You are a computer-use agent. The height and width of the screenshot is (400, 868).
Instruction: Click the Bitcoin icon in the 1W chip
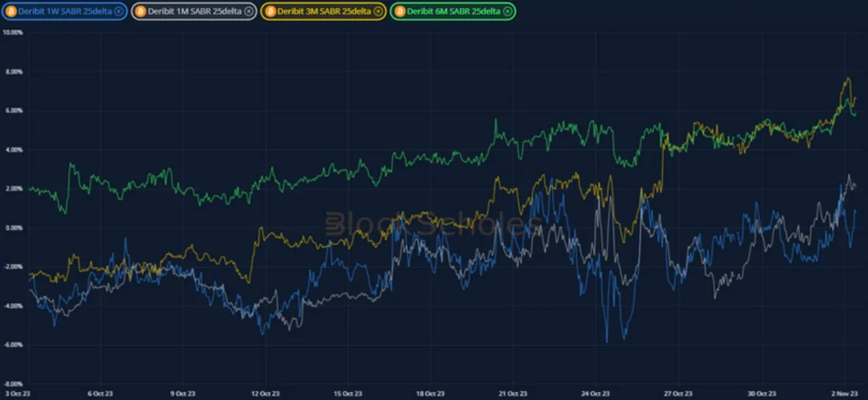(11, 12)
